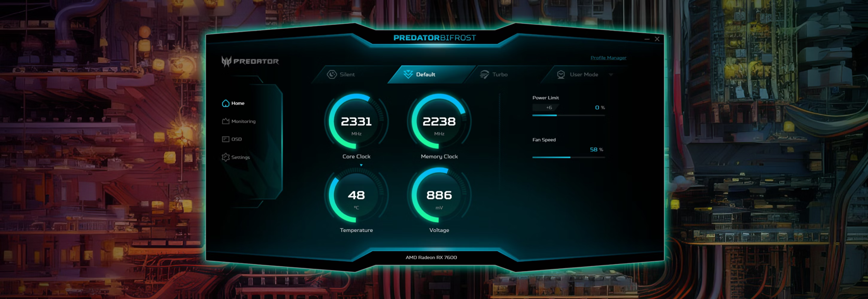Open the Home page
868x299 pixels.
tap(233, 103)
